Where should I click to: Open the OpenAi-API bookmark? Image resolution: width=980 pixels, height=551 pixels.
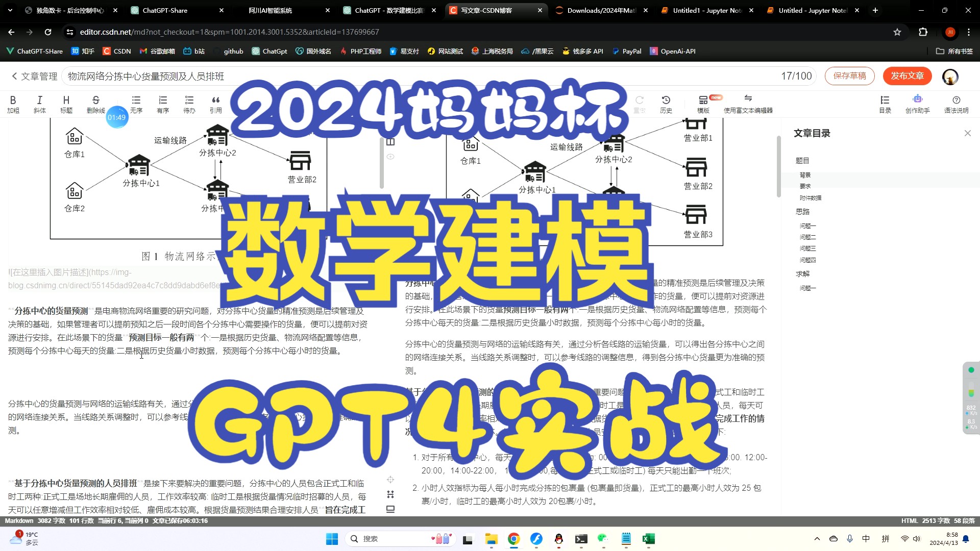(673, 51)
